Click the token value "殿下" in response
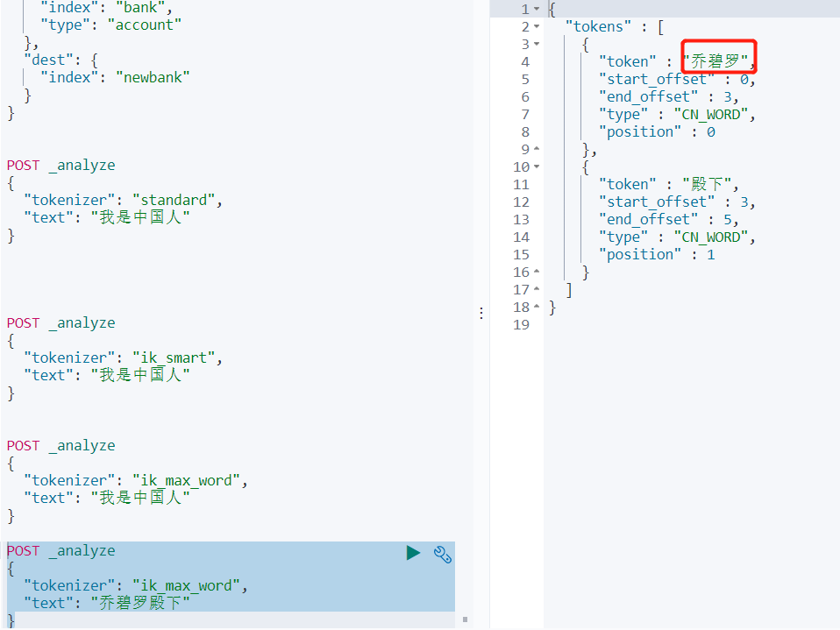840x630 pixels. pos(707,184)
